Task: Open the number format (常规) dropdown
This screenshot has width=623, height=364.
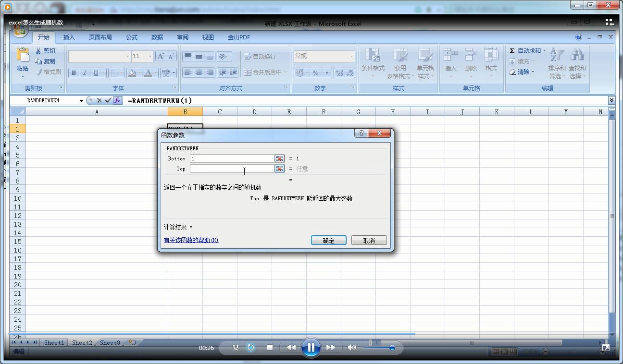Action: click(351, 56)
